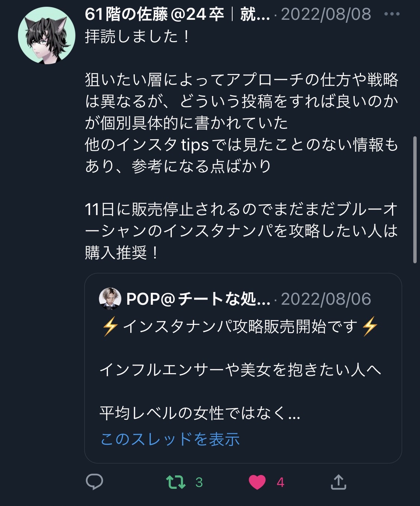Select main tweet text 拝読しました！
The image size is (420, 506).
(138, 36)
